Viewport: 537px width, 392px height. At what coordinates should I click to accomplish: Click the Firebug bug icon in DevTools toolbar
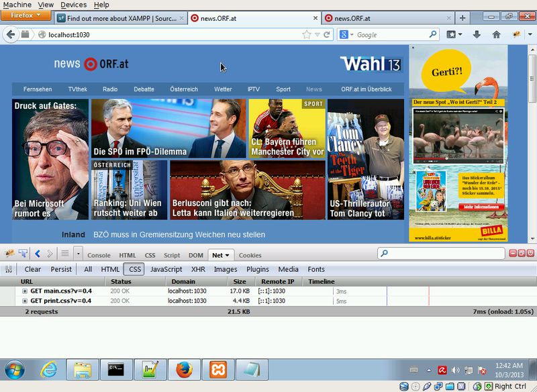pyautogui.click(x=10, y=254)
